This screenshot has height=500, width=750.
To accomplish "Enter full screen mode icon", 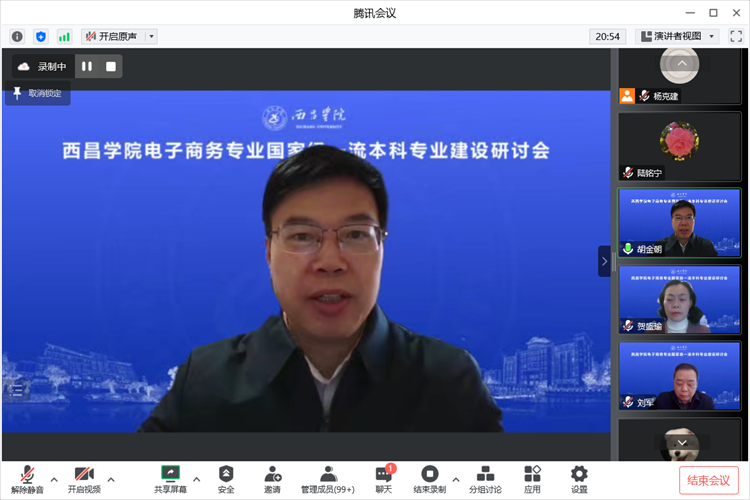I will click(736, 36).
